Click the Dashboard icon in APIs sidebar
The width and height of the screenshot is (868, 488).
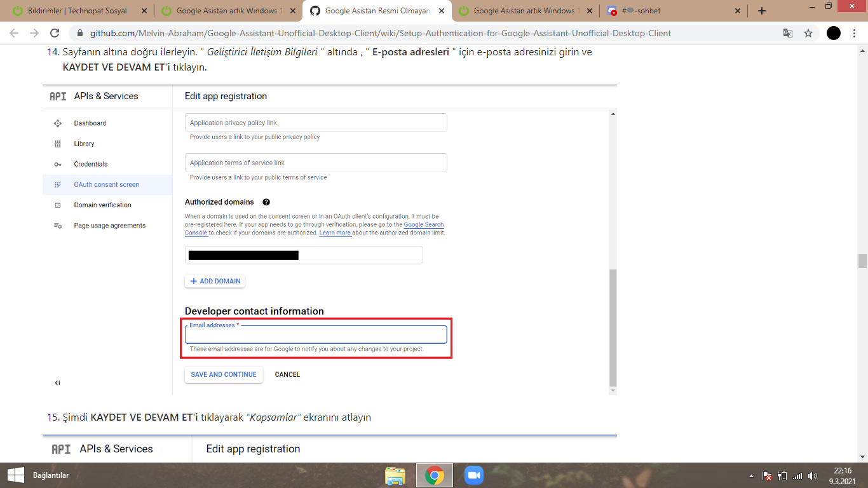pyautogui.click(x=58, y=123)
